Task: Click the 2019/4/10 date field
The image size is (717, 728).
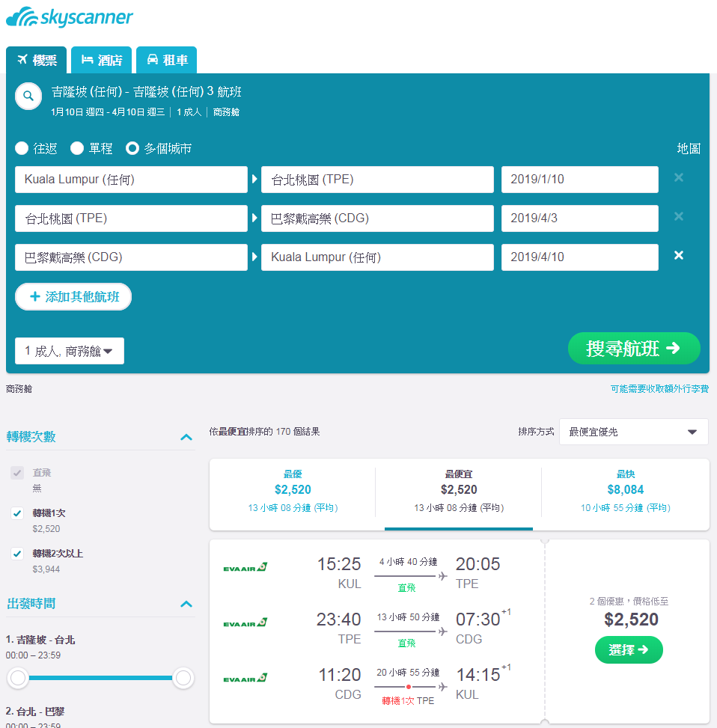Action: 579,257
